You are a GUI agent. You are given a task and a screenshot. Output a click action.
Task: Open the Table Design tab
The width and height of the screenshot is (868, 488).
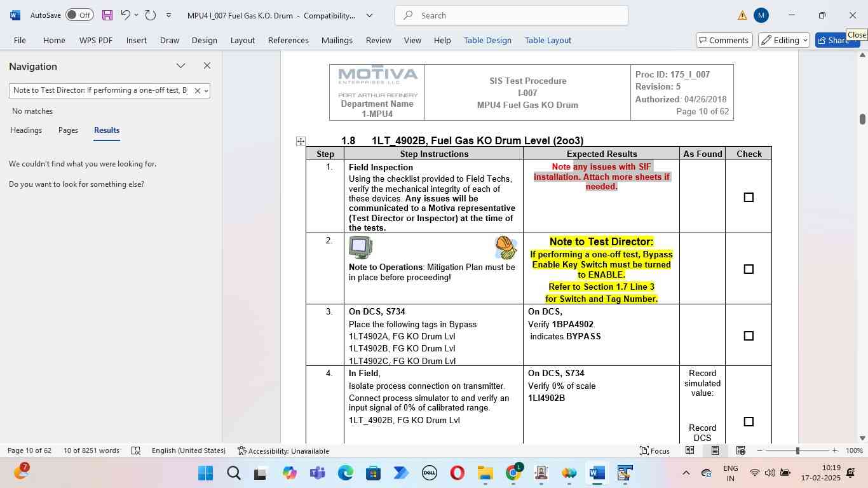[487, 40]
